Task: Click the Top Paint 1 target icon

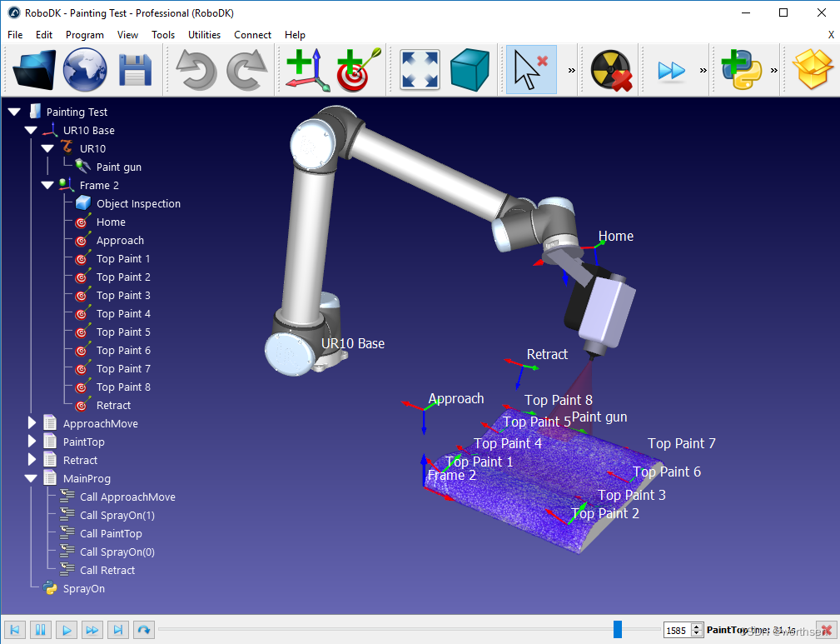Action: tap(82, 258)
